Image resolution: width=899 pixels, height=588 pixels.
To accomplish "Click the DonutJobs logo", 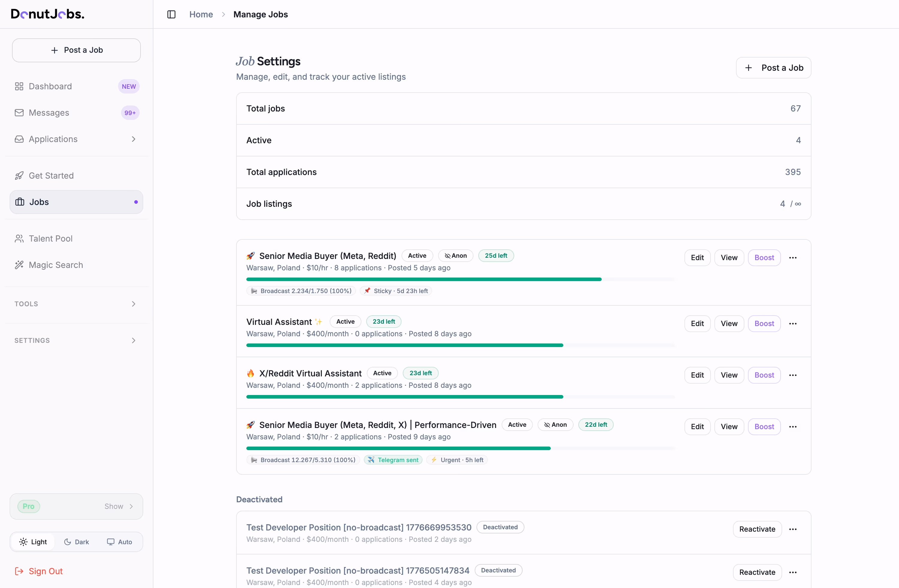I will 48,14.
